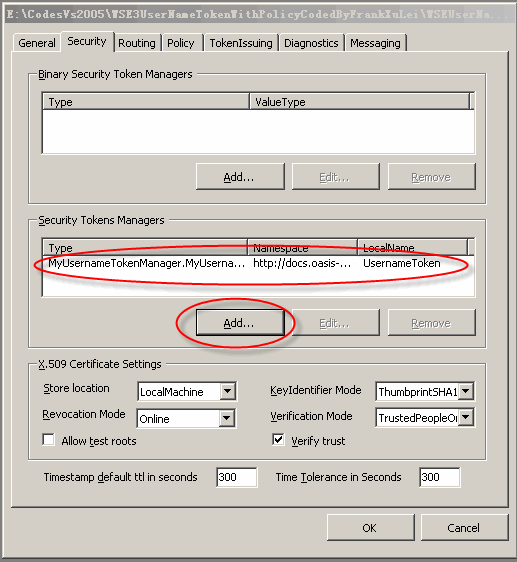
Task: Click the Timestamp default ttl field
Action: [237, 477]
